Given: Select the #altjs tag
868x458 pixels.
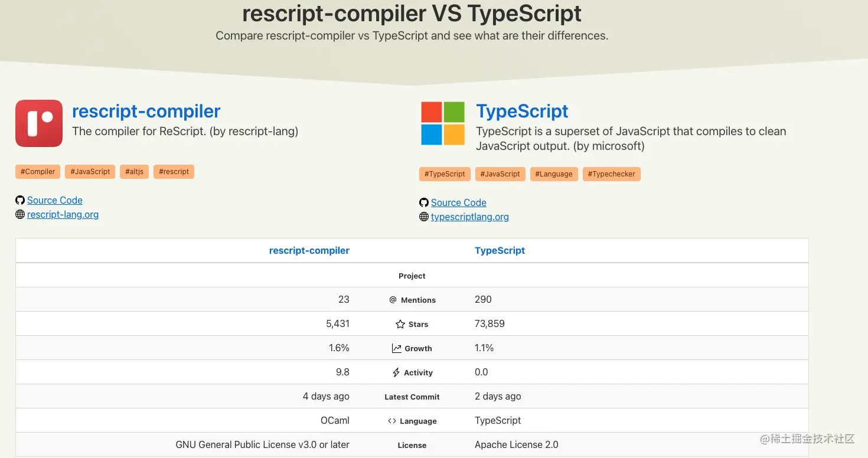Looking at the screenshot, I should (134, 171).
